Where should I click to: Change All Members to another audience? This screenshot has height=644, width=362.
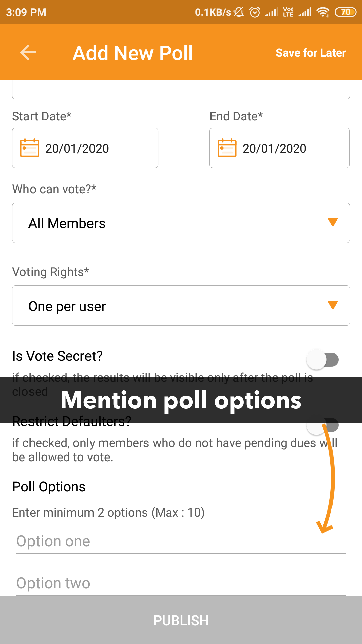[x=181, y=222]
